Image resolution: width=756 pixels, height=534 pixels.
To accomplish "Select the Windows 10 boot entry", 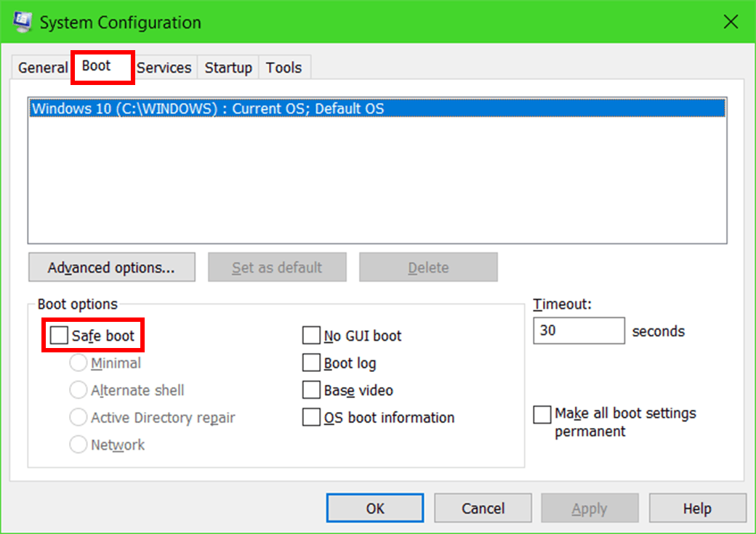I will click(x=218, y=108).
